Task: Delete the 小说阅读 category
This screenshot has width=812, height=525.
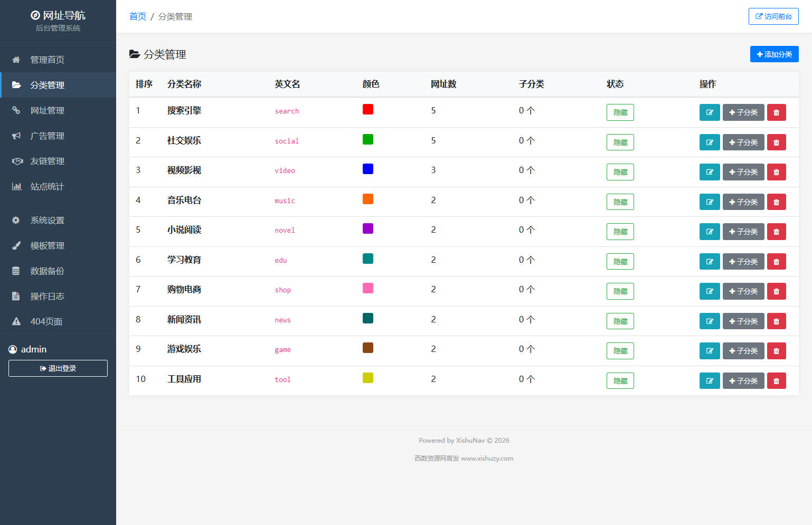Action: point(776,232)
